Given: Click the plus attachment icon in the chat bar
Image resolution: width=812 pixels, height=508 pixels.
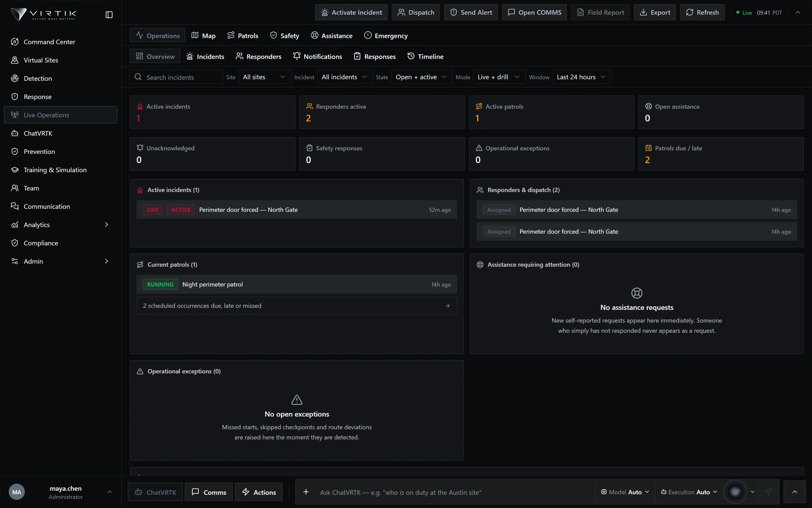Looking at the screenshot, I should tap(306, 492).
